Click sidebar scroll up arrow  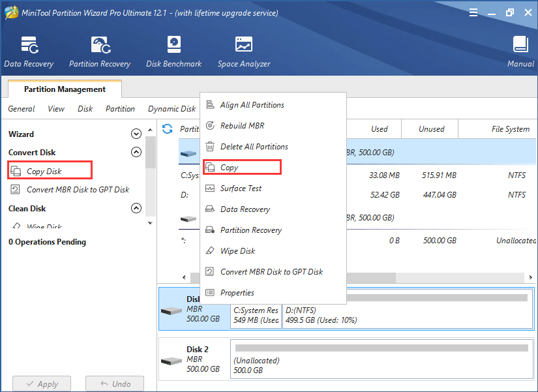click(150, 130)
